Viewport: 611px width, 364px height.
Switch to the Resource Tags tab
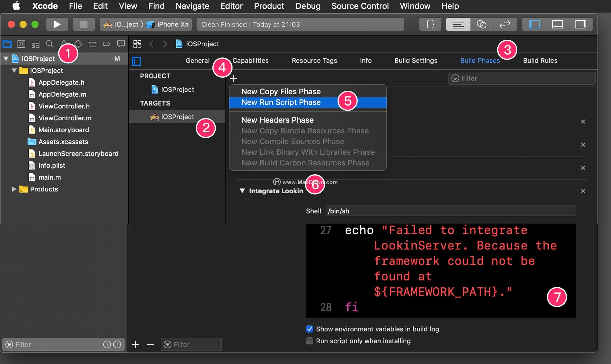pos(314,60)
